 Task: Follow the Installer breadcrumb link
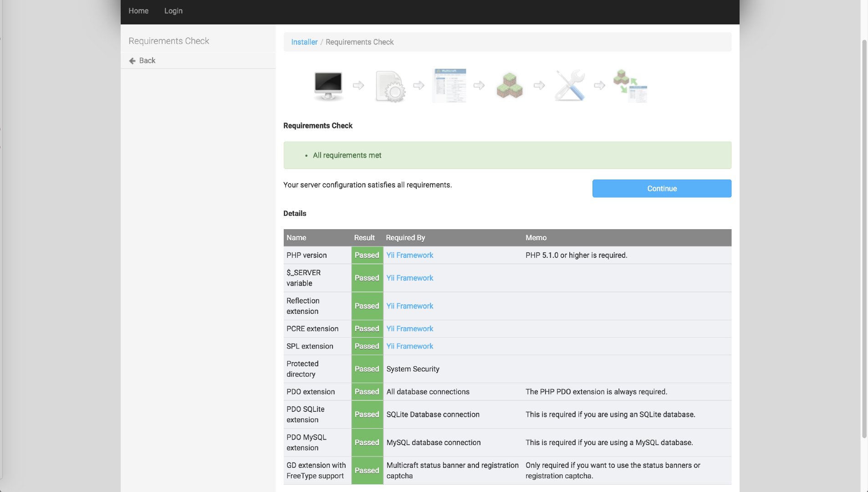(304, 42)
